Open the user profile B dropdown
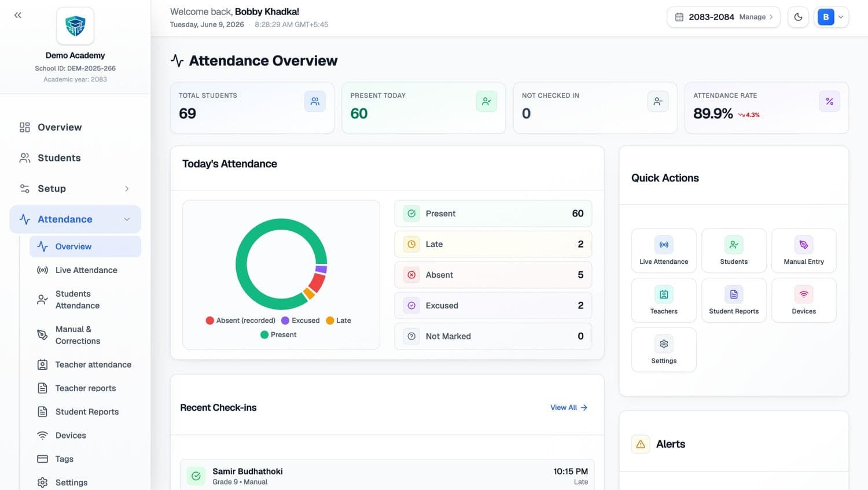 coord(832,17)
